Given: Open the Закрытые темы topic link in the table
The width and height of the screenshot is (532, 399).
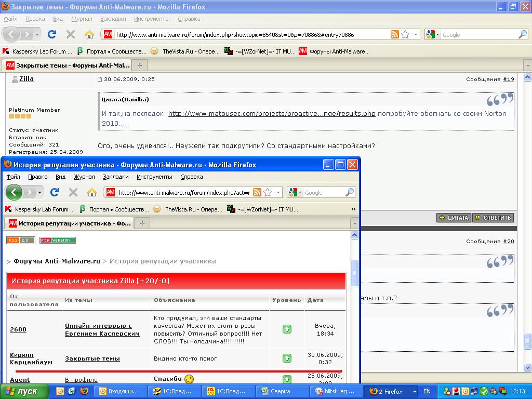Looking at the screenshot, I should click(92, 358).
